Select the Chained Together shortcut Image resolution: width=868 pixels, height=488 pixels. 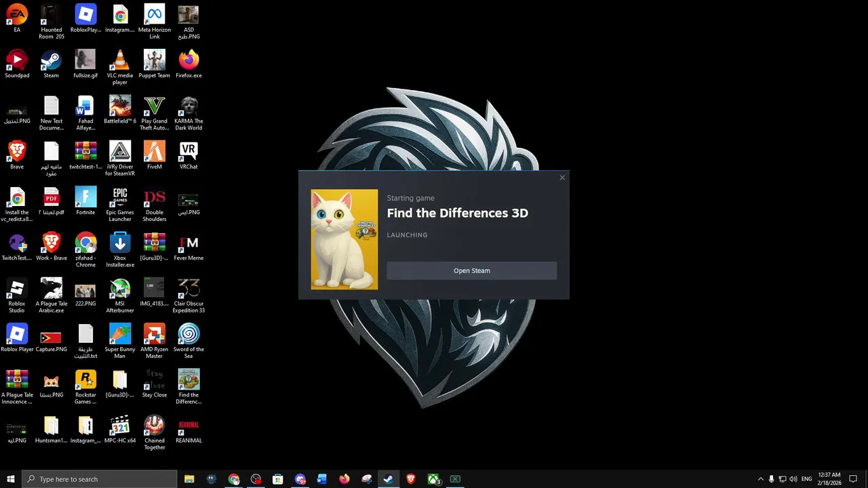click(x=155, y=432)
